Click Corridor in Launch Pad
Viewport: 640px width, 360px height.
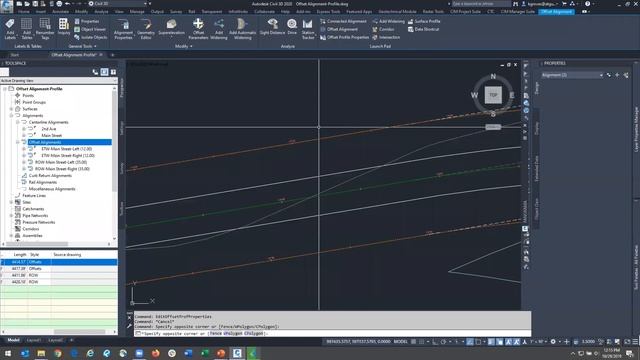coord(383,29)
